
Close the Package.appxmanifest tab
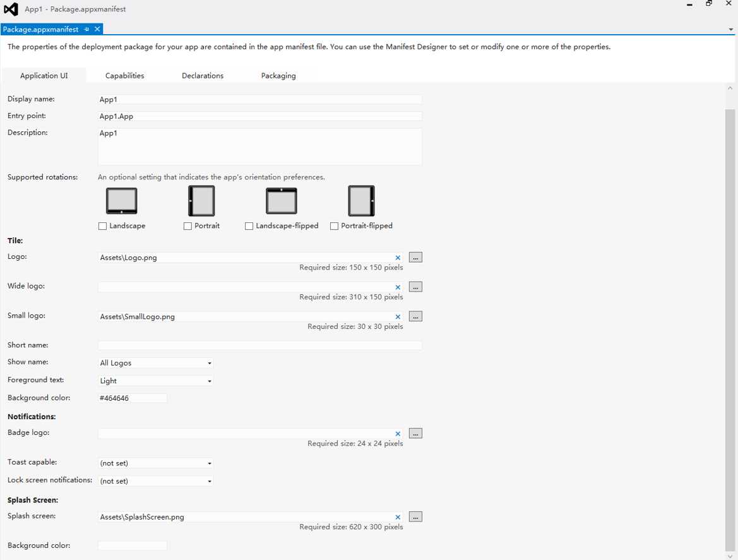pyautogui.click(x=97, y=29)
